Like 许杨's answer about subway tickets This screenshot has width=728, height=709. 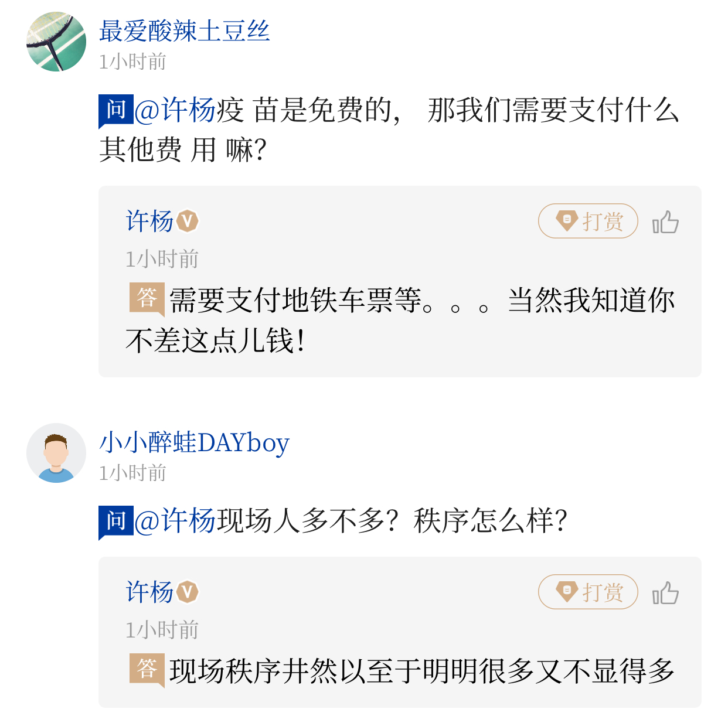pos(665,222)
